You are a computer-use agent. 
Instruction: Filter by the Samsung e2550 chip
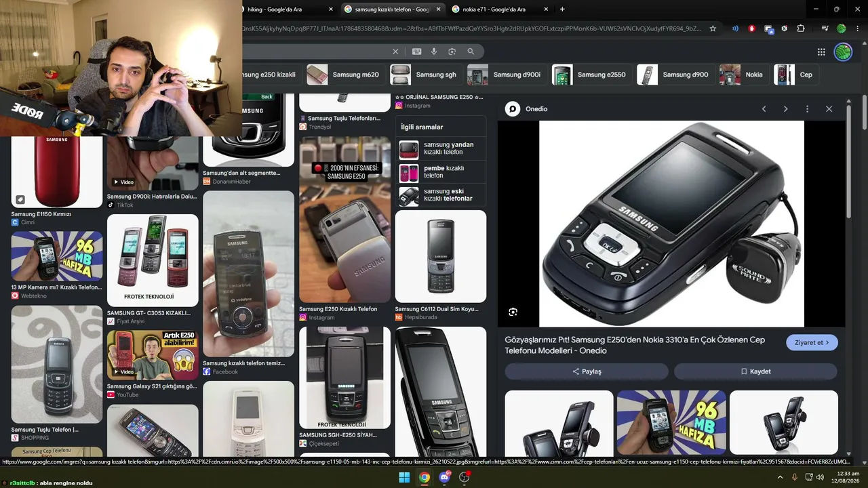591,75
